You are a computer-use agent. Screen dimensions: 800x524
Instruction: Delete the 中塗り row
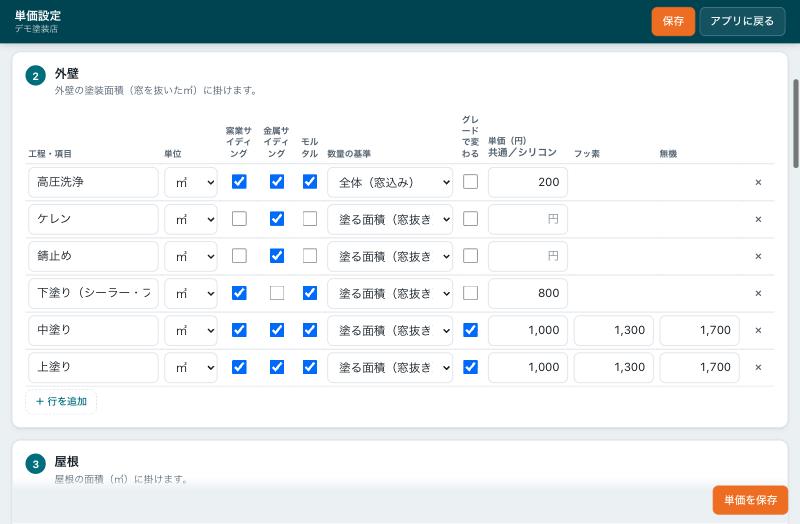pos(758,330)
